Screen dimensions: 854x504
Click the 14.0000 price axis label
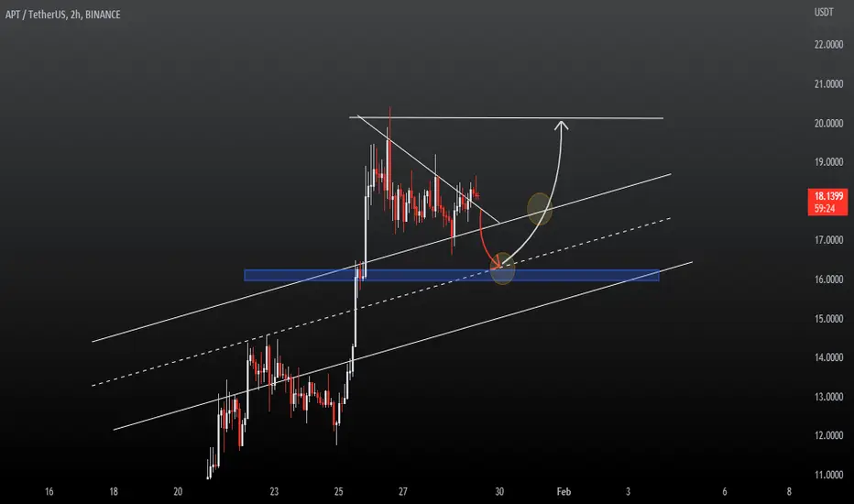[x=828, y=357]
